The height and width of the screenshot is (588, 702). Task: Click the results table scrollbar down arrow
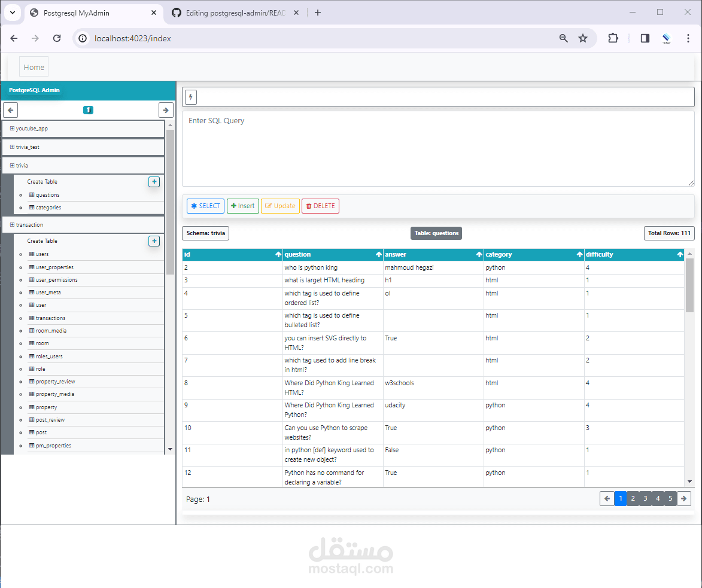689,482
